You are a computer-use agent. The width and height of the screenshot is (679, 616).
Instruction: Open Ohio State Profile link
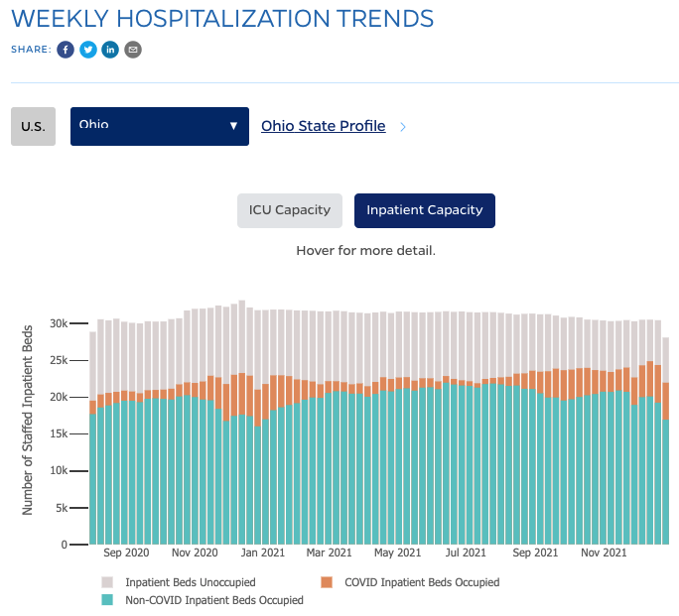[323, 126]
